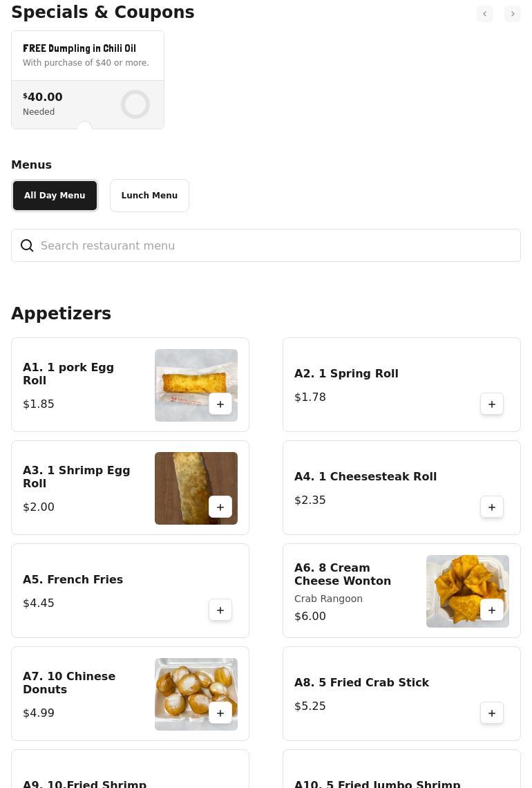The image size is (532, 788).
Task: Click the Search restaurant menu field
Action: [x=266, y=245]
